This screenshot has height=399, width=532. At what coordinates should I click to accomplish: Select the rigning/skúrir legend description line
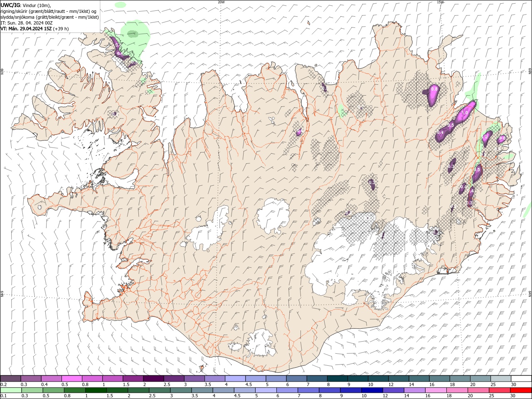coord(48,11)
